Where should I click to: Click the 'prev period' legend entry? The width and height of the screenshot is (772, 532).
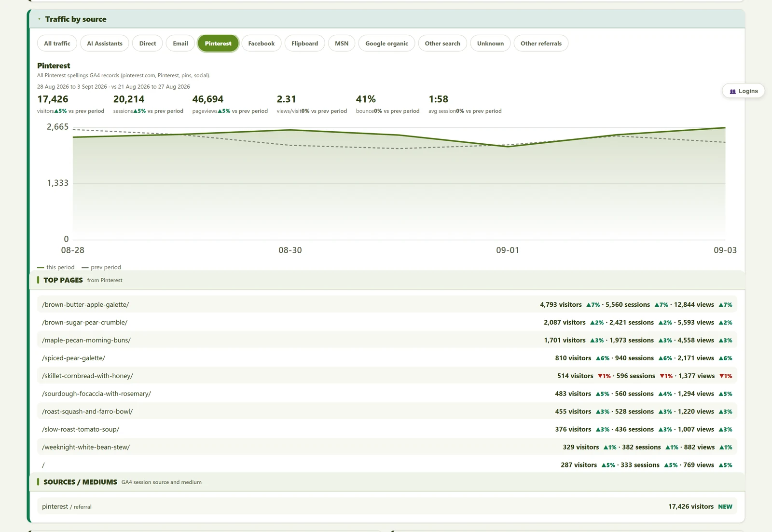pyautogui.click(x=101, y=267)
